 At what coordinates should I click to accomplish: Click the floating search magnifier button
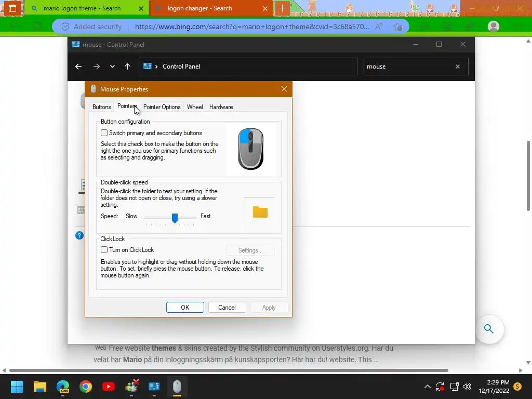[489, 329]
